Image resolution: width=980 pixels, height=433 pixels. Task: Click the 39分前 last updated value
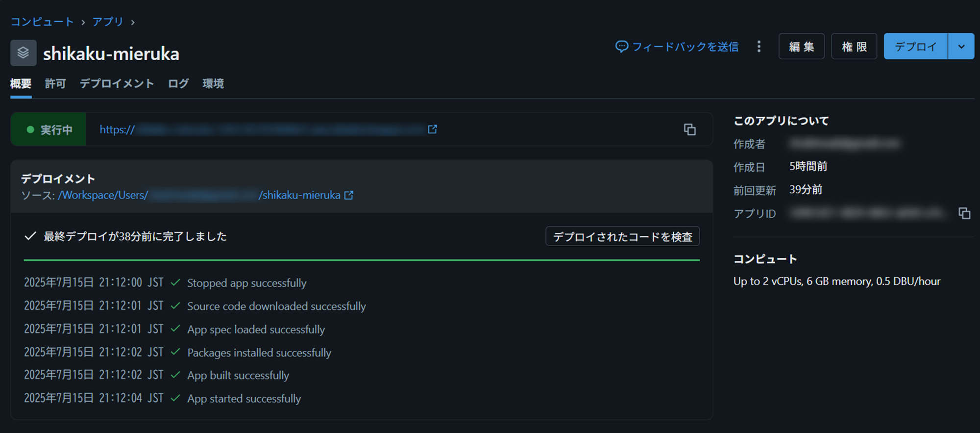[806, 190]
